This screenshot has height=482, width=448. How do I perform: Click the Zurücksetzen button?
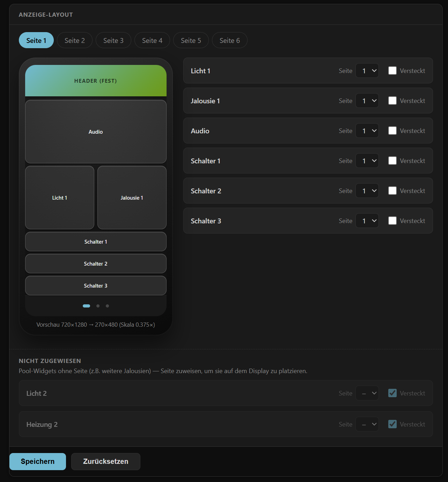click(106, 461)
